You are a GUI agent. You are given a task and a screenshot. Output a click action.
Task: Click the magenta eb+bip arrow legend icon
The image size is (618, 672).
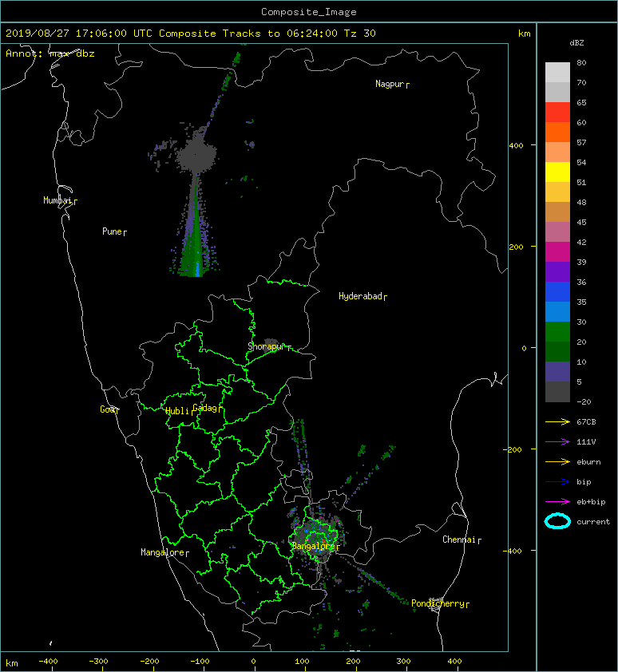pos(557,502)
